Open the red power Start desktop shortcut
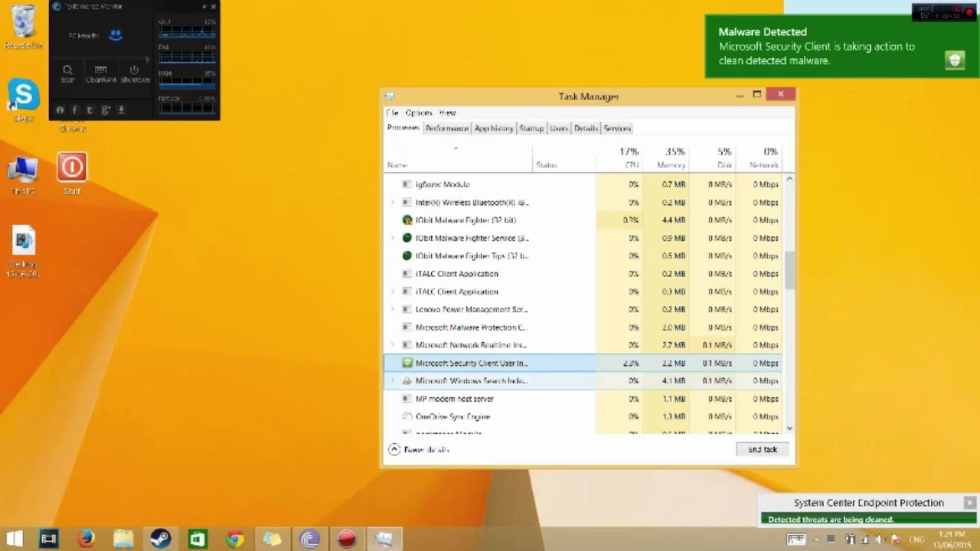 point(72,172)
